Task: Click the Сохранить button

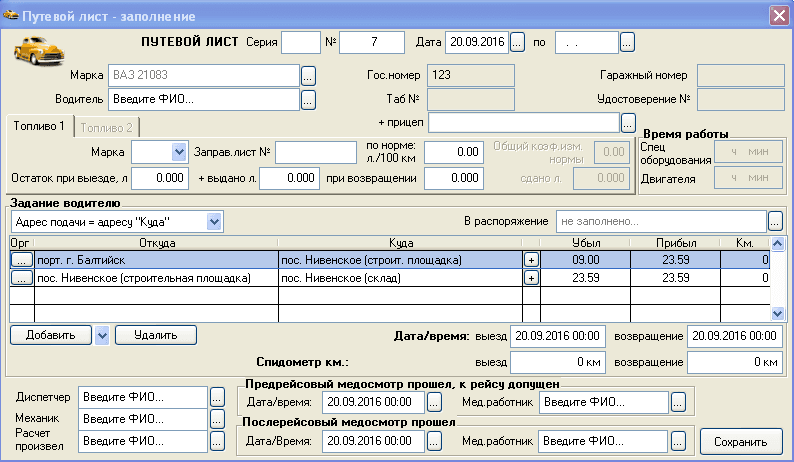Action: 740,442
